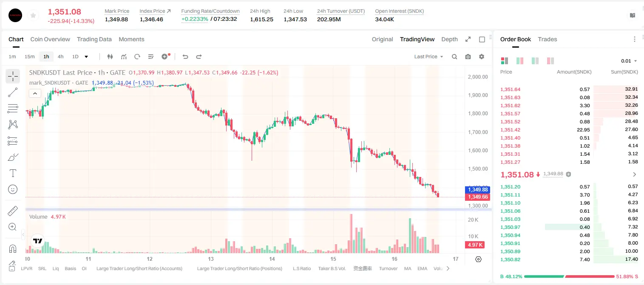
Task: Click the undo arrow in chart toolbar
Action: pyautogui.click(x=185, y=57)
